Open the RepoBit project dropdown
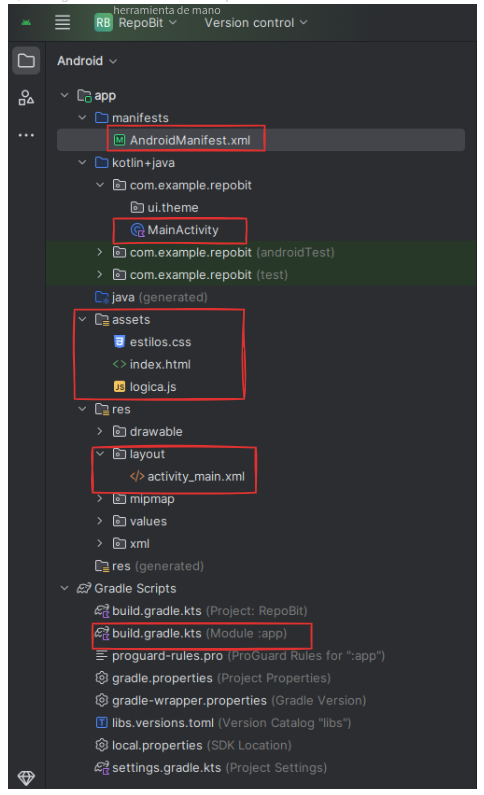484x795 pixels. [147, 23]
